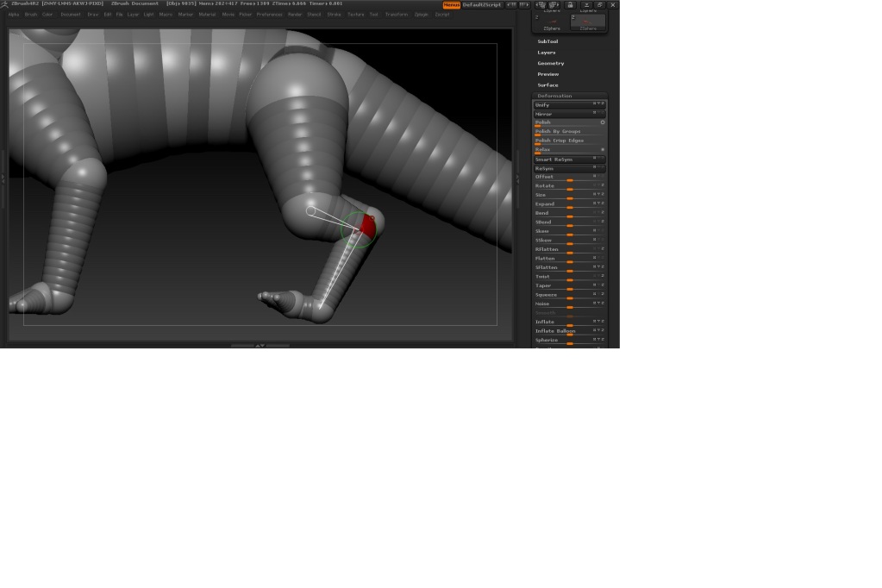The image size is (882, 588).
Task: Open the Macro menu
Action: click(166, 15)
